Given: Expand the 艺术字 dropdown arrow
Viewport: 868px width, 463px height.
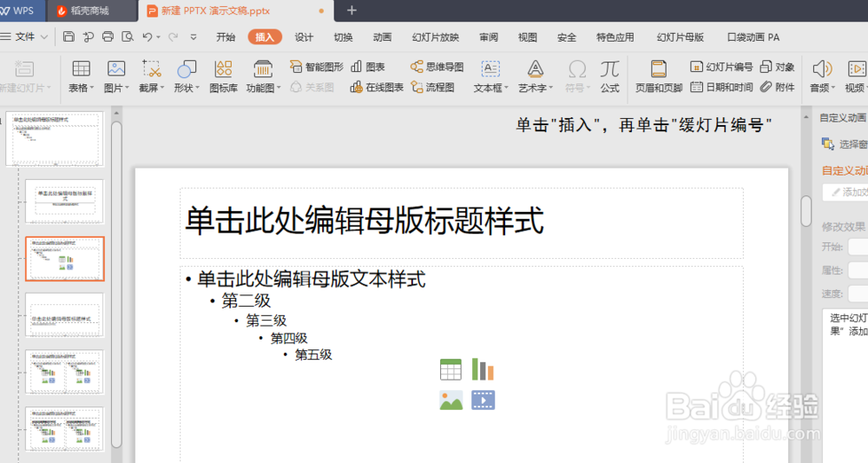Looking at the screenshot, I should pos(551,88).
